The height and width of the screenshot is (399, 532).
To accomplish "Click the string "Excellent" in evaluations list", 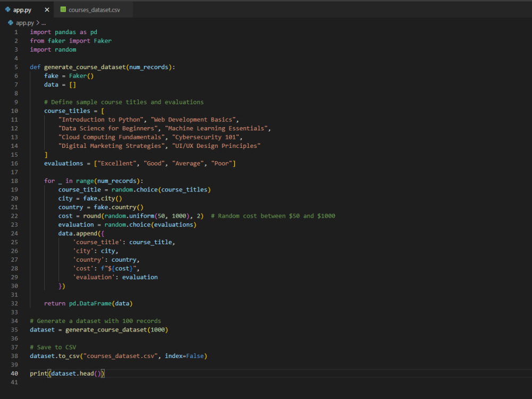I will click(117, 163).
